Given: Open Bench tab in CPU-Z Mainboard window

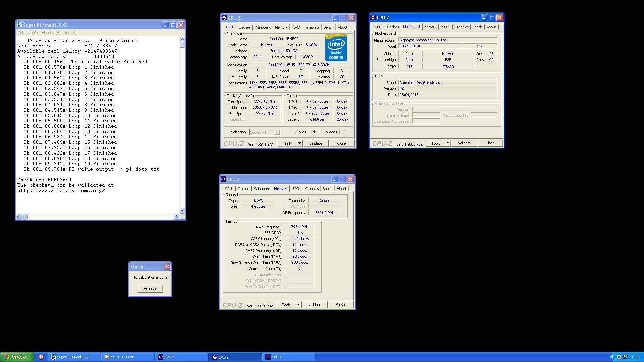Looking at the screenshot, I should click(477, 27).
